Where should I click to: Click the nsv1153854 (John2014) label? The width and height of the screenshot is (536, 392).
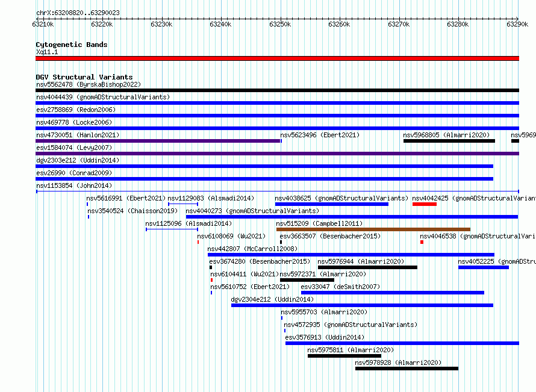tap(74, 185)
